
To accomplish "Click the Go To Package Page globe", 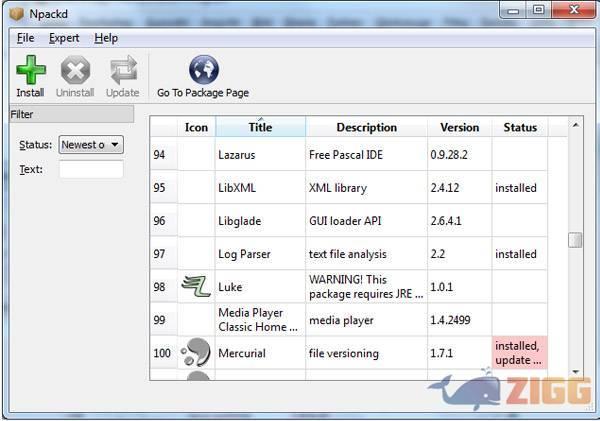I will (203, 70).
